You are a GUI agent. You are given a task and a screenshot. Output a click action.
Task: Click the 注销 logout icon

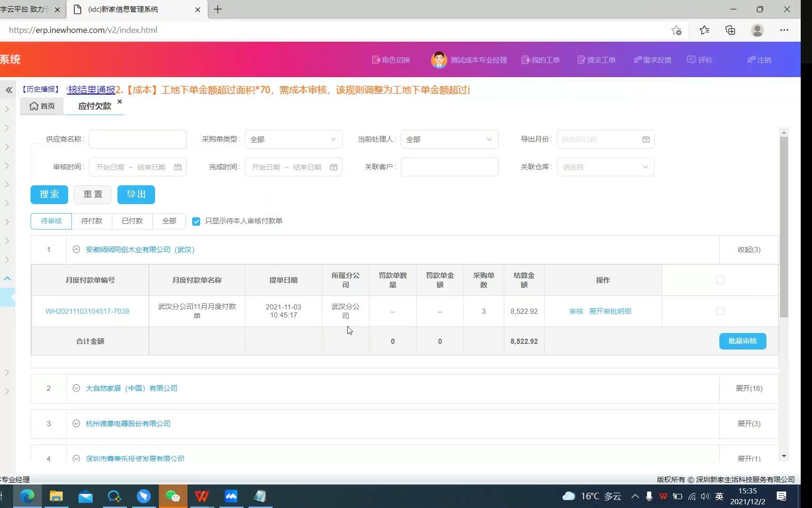tap(751, 60)
